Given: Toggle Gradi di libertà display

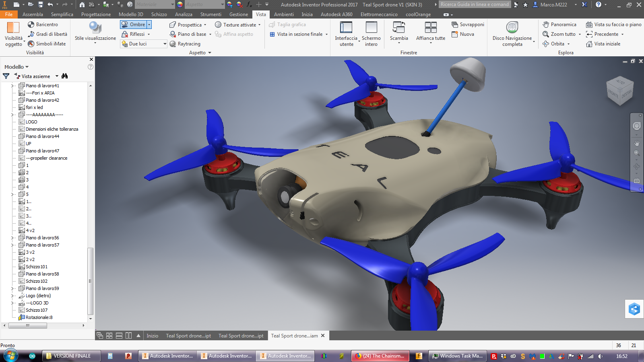Looking at the screenshot, I should (x=47, y=34).
